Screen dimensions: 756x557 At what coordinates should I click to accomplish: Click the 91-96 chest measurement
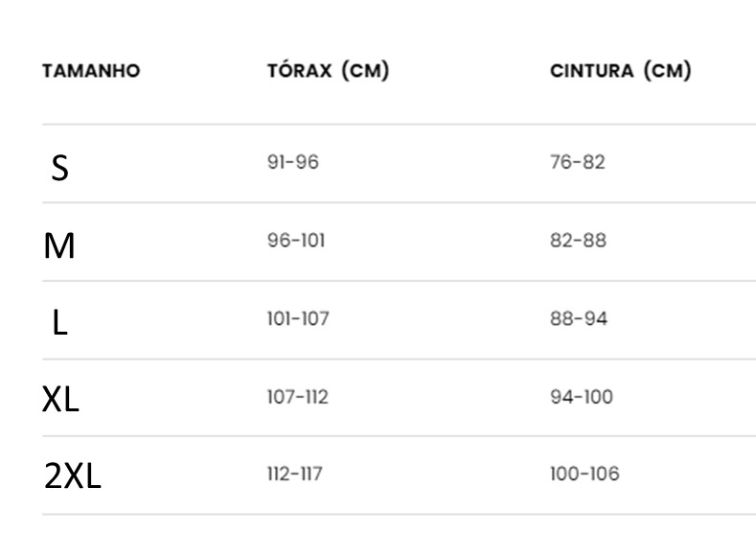click(293, 162)
